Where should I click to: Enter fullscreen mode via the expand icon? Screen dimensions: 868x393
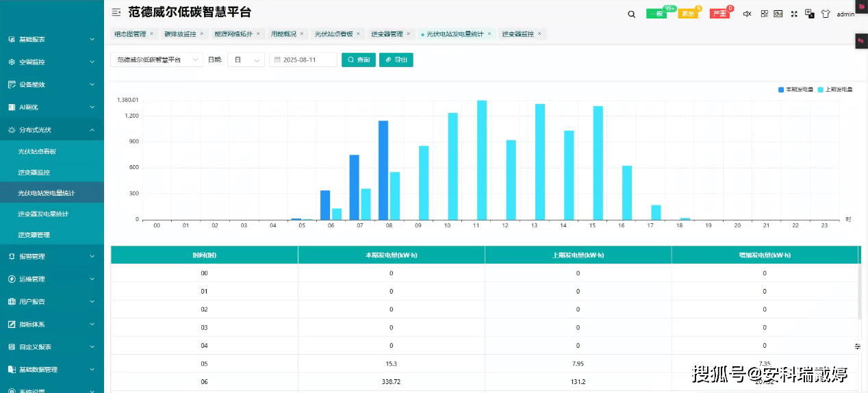click(794, 14)
